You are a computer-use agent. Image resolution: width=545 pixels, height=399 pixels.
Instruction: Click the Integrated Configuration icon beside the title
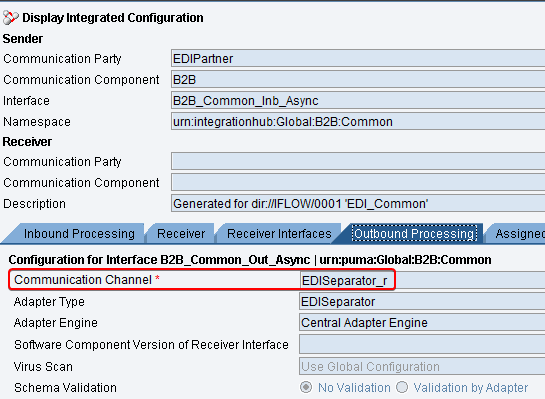(10, 18)
